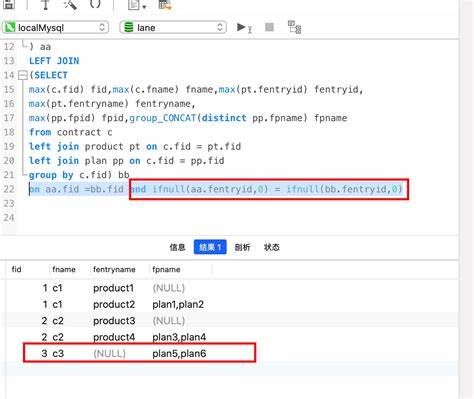Run the selected query with play icon
The height and width of the screenshot is (399, 474).
coord(244,27)
